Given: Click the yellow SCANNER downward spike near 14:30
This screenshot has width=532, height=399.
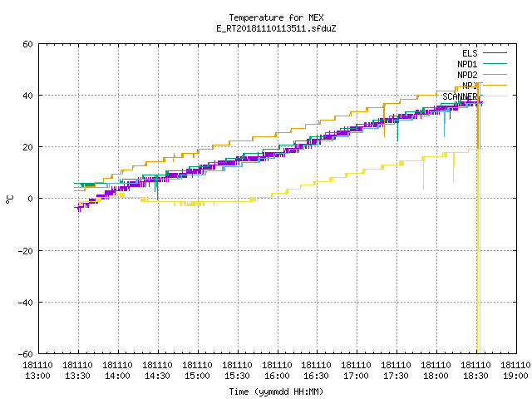Looking at the screenshot, I should (159, 214).
